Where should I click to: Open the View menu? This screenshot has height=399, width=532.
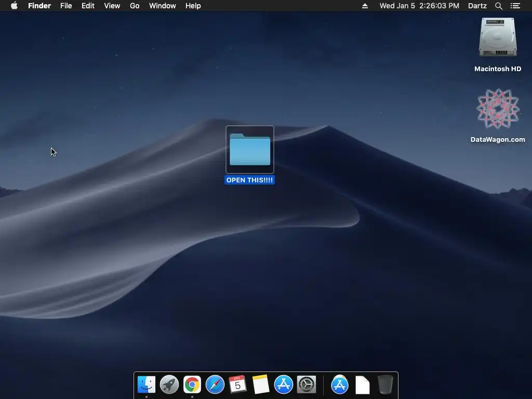click(112, 6)
